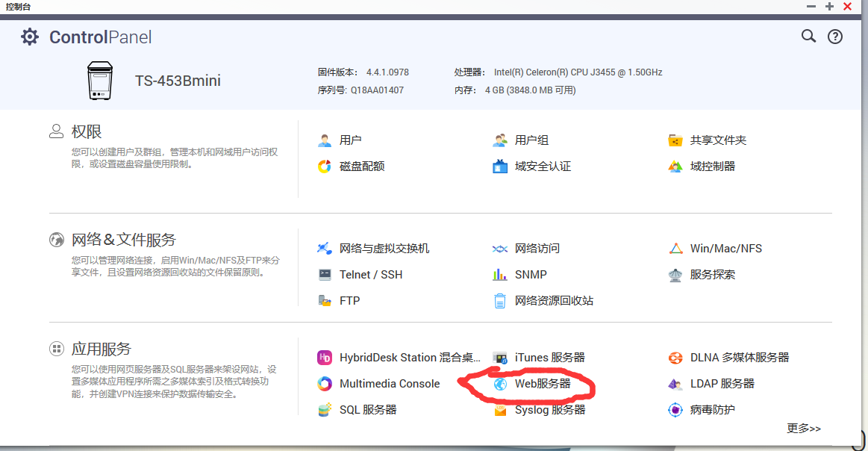Image resolution: width=868 pixels, height=451 pixels.
Task: Go to 网络与虚拟交换机 settings
Action: 384,249
